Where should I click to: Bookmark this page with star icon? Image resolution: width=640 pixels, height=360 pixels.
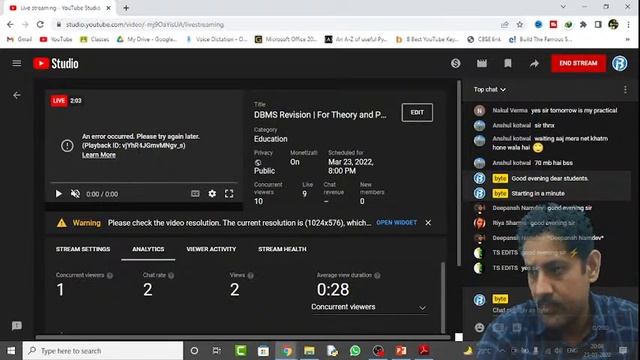[x=520, y=24]
